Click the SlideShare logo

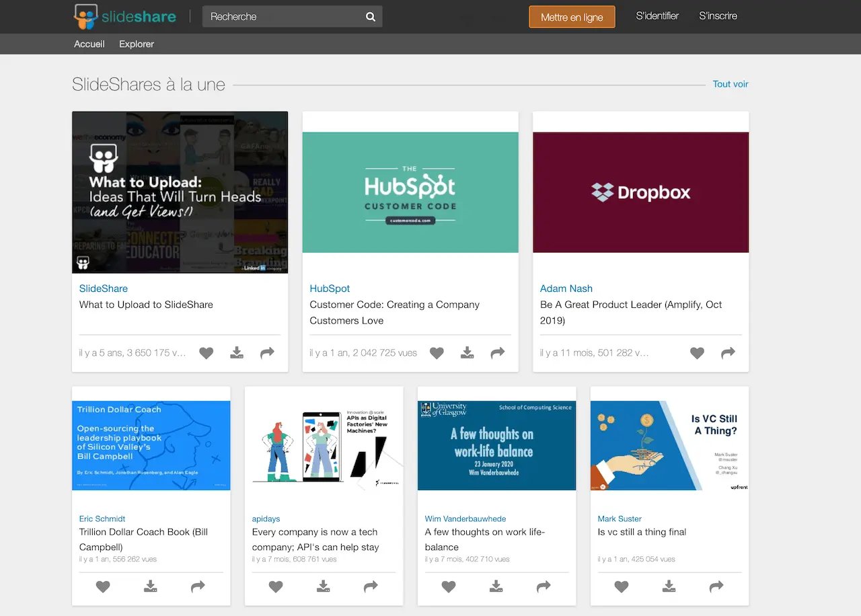125,16
